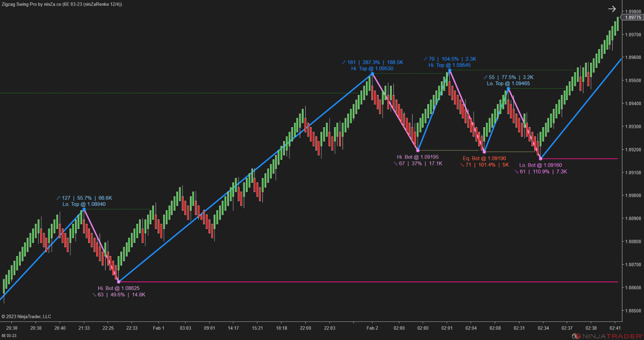Click the ruler icon above Hi. Top @ 1.09545
The width and height of the screenshot is (644, 340).
(x=425, y=59)
